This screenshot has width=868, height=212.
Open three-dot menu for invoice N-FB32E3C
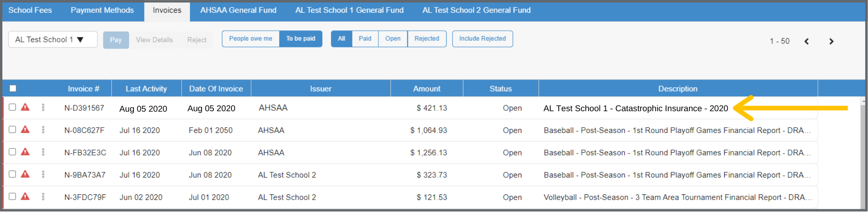coord(43,152)
